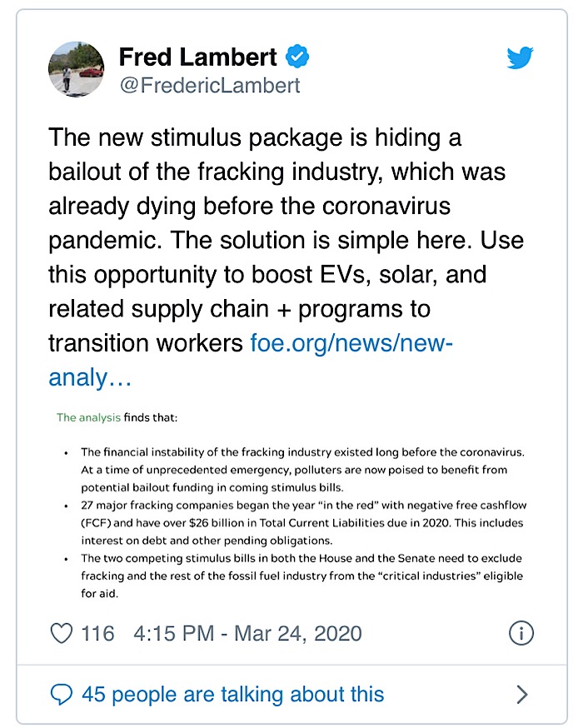Click the blue verified badge
The image size is (583, 728).
pos(297,57)
